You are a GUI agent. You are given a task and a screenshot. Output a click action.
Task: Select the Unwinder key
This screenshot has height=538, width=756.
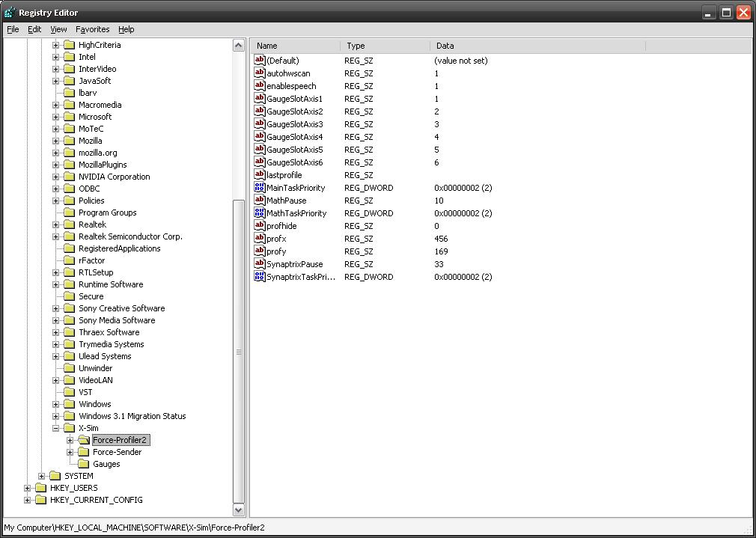[96, 368]
